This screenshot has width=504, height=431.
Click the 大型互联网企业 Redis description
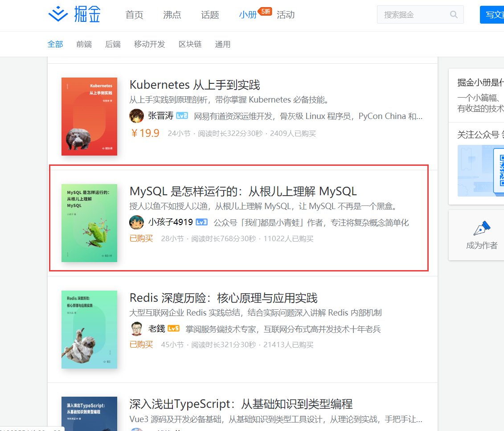255,312
